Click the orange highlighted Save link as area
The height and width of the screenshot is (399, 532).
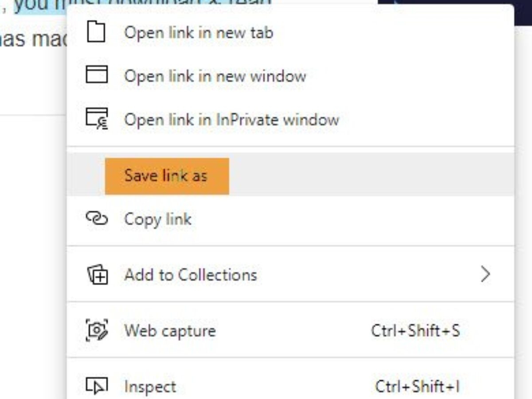pos(166,175)
